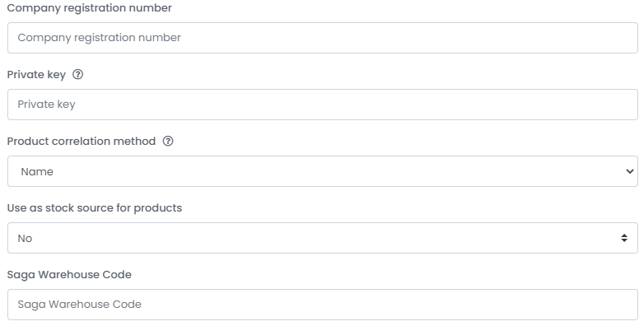Click the up-down arrows on the No selector
Viewport: 644px width, 326px height.
[624, 238]
